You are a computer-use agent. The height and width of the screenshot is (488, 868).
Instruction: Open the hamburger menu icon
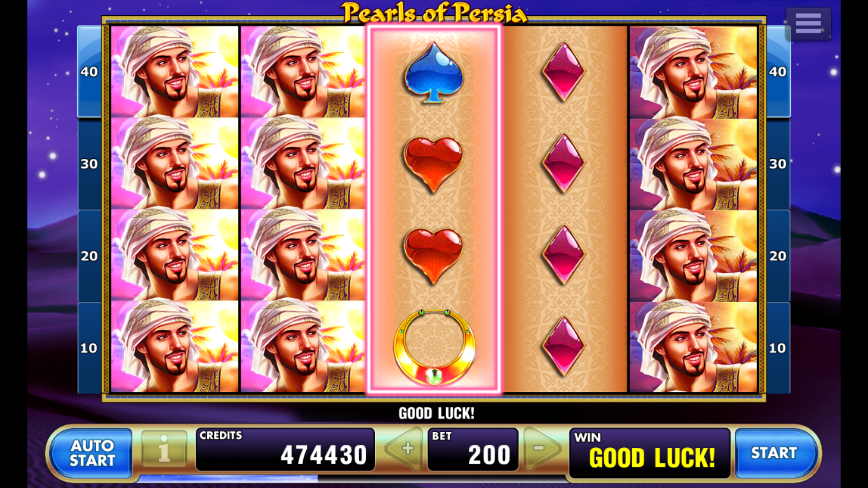(808, 24)
